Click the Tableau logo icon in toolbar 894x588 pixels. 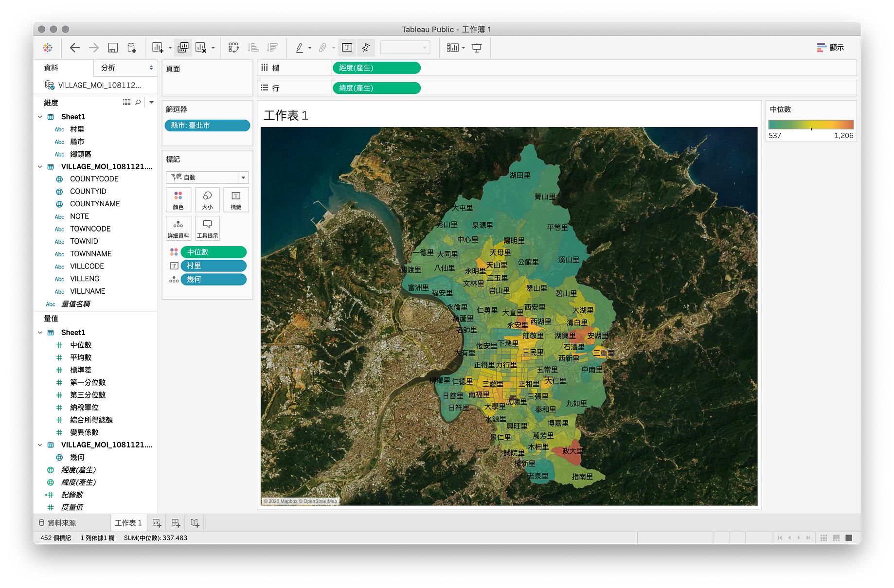click(48, 48)
